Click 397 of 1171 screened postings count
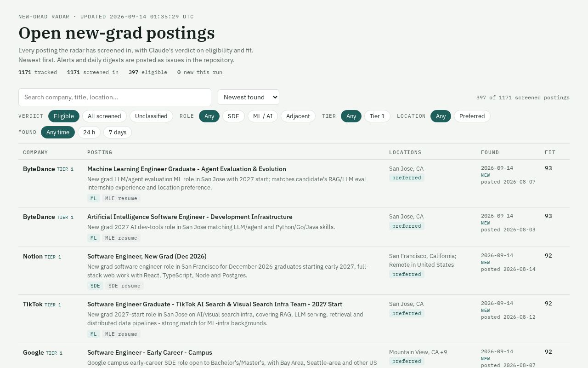The height and width of the screenshot is (368, 588). (523, 98)
